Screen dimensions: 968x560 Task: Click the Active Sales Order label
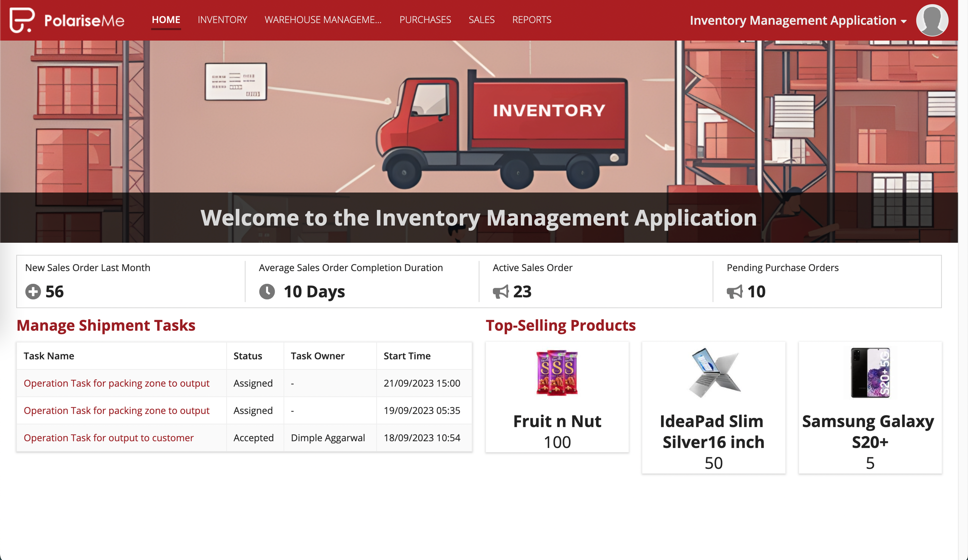click(532, 267)
